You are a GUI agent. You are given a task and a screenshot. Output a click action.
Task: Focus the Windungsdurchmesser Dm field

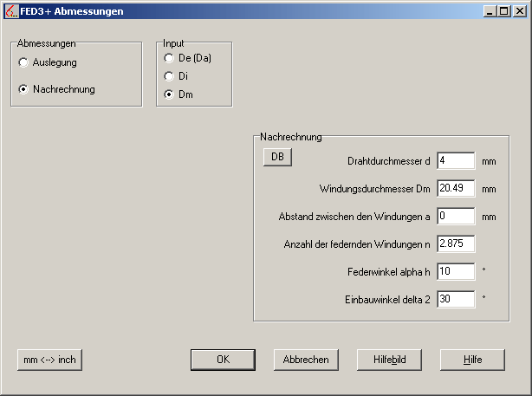tap(456, 188)
